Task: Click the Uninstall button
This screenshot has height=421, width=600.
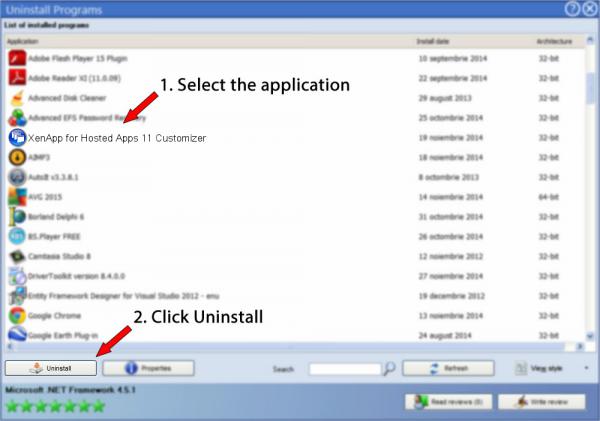Action: [51, 368]
